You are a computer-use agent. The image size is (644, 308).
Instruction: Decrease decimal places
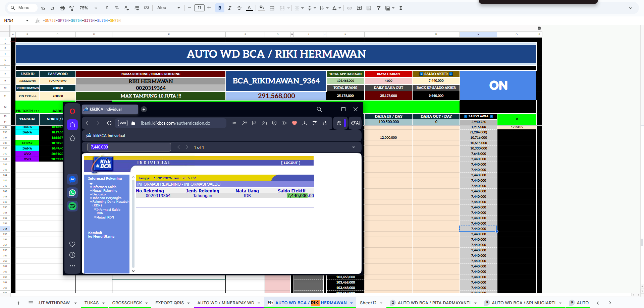pos(126,8)
